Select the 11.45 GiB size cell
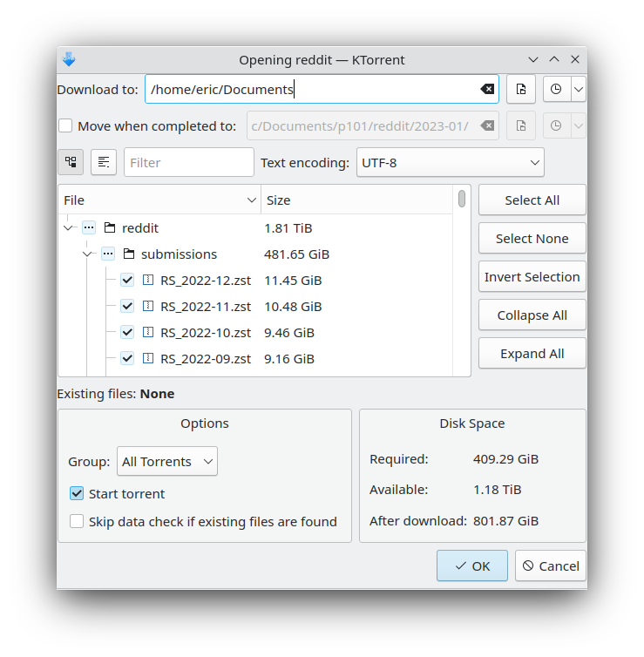This screenshot has height=657, width=644. (293, 280)
